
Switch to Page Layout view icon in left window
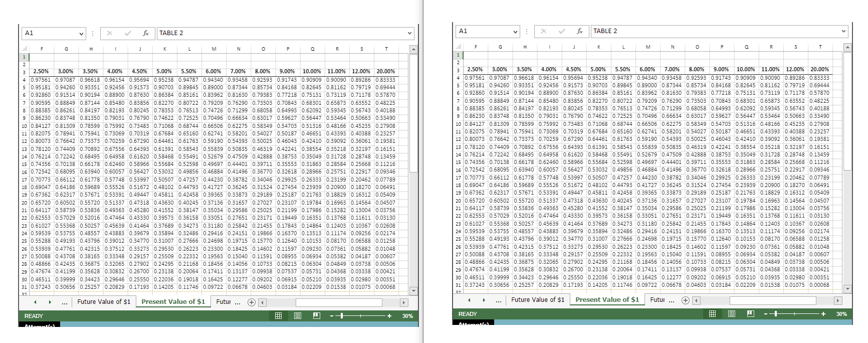(297, 315)
